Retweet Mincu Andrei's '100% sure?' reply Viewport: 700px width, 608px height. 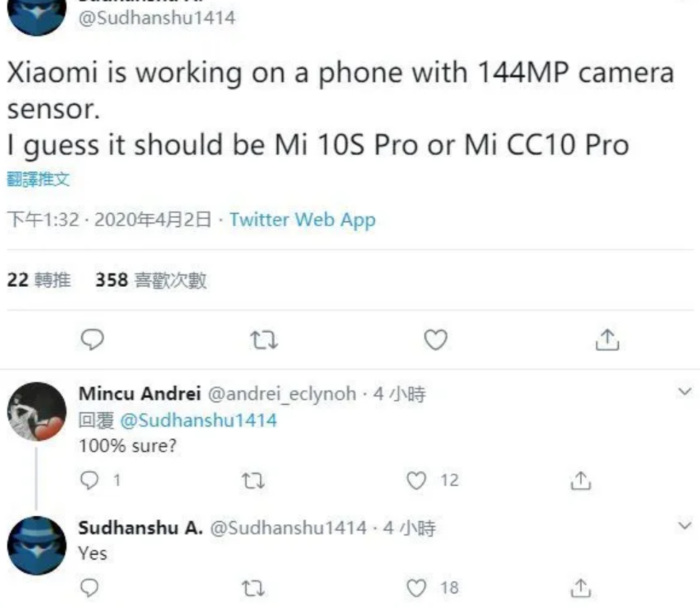tap(253, 481)
